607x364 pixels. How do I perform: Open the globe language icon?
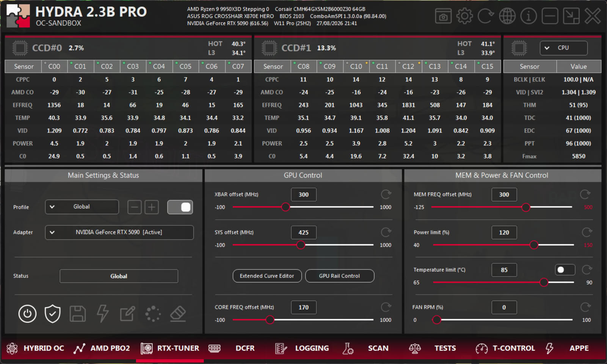(x=507, y=16)
